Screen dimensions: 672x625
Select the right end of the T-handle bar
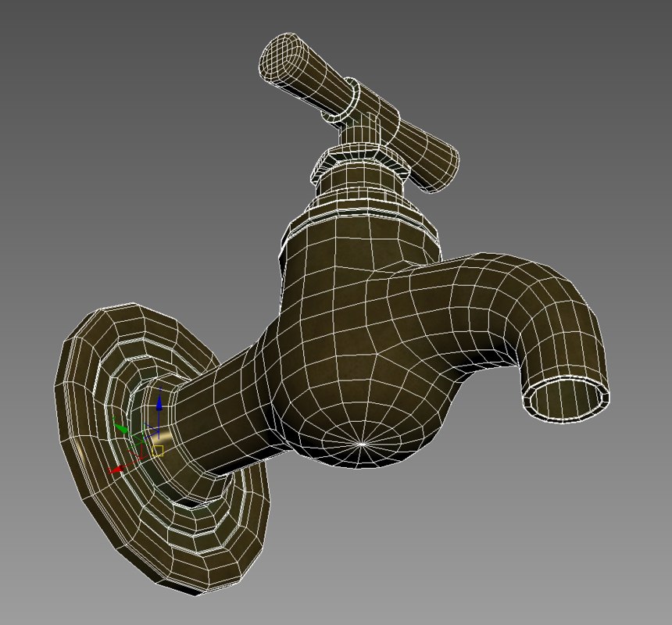(x=440, y=168)
